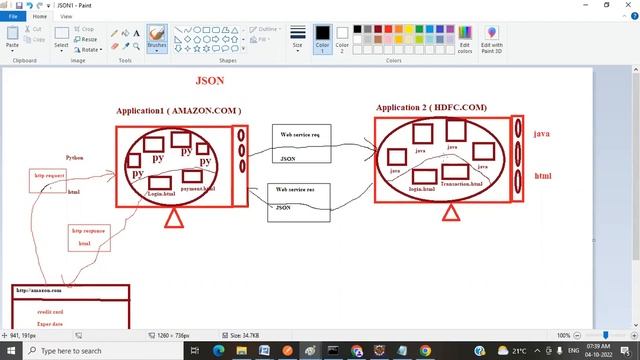640x360 pixels.
Task: Open the notification center icon
Action: pyautogui.click(x=625, y=351)
